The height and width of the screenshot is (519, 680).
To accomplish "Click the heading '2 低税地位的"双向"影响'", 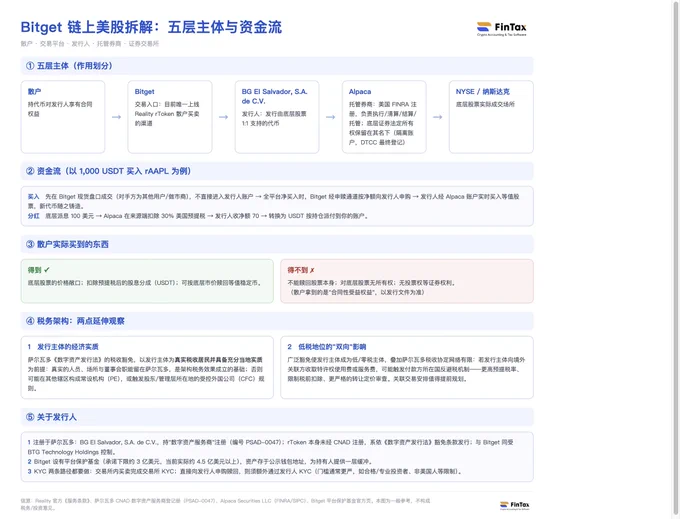I will (x=327, y=347).
